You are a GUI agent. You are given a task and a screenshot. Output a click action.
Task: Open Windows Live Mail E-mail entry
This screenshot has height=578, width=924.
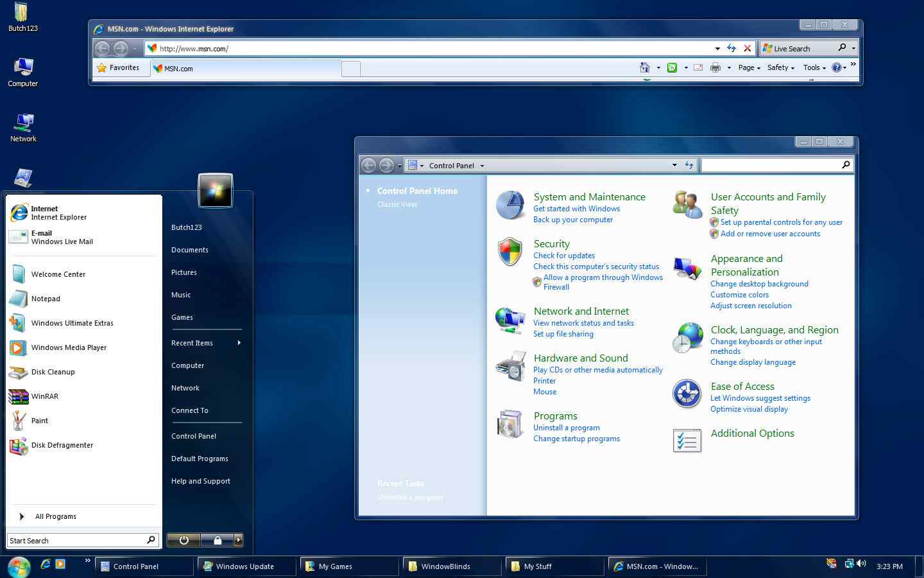click(83, 238)
